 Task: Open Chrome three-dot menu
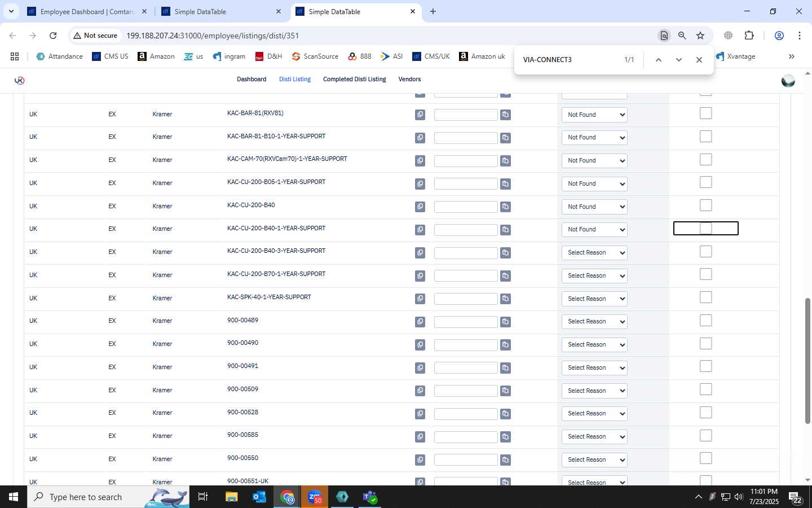point(800,36)
